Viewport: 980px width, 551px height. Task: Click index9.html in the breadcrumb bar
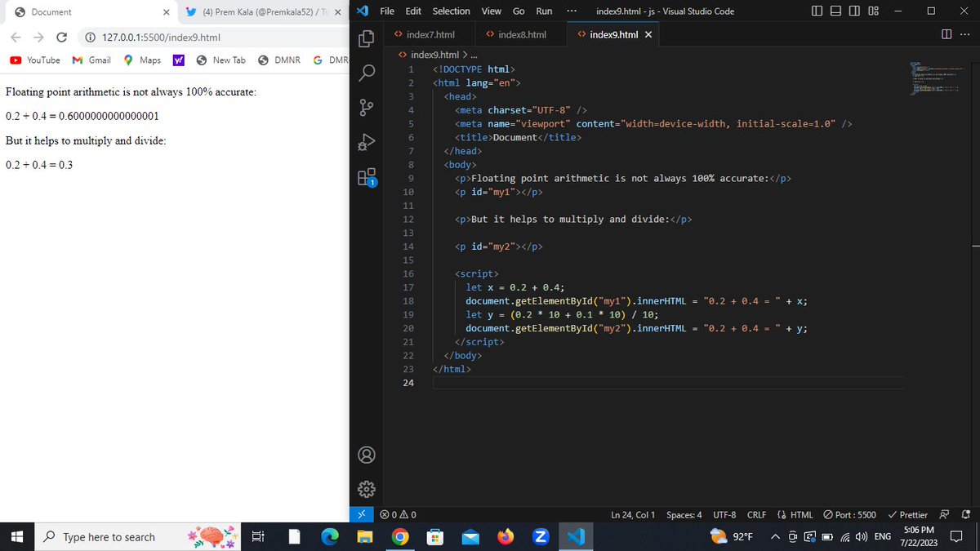[433, 55]
